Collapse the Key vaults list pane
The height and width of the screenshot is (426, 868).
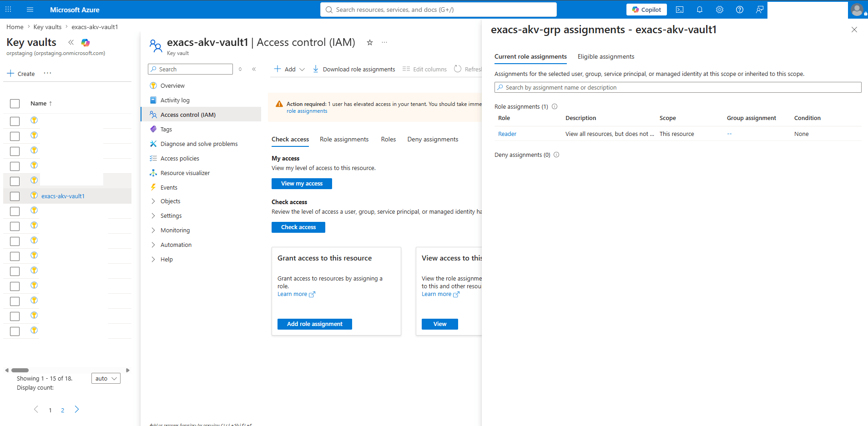(x=71, y=42)
